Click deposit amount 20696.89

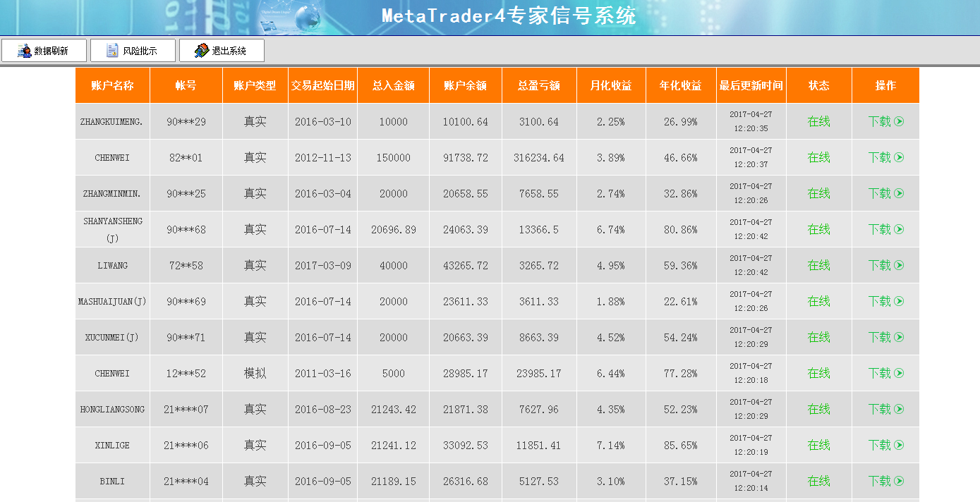point(394,229)
